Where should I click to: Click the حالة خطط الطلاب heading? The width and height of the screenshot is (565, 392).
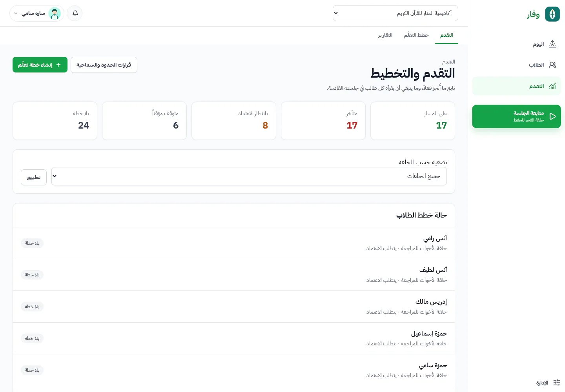(x=421, y=215)
